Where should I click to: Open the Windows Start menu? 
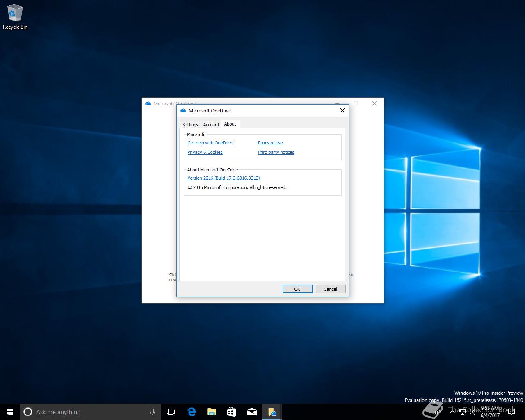tap(10, 412)
